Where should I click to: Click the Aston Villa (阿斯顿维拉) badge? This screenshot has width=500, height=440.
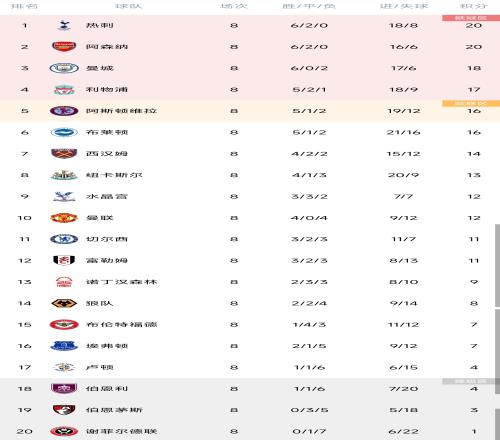[x=64, y=111]
